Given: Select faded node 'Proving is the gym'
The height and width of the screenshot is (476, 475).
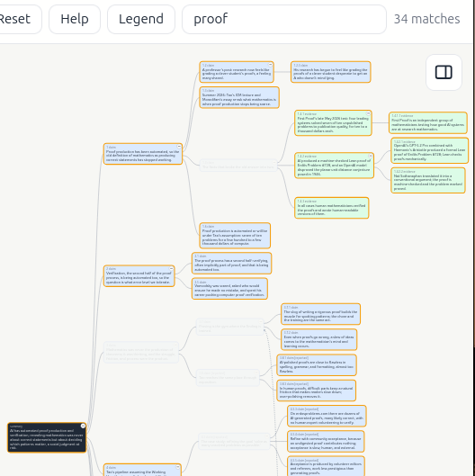Looking at the screenshot, I should [x=230, y=327].
